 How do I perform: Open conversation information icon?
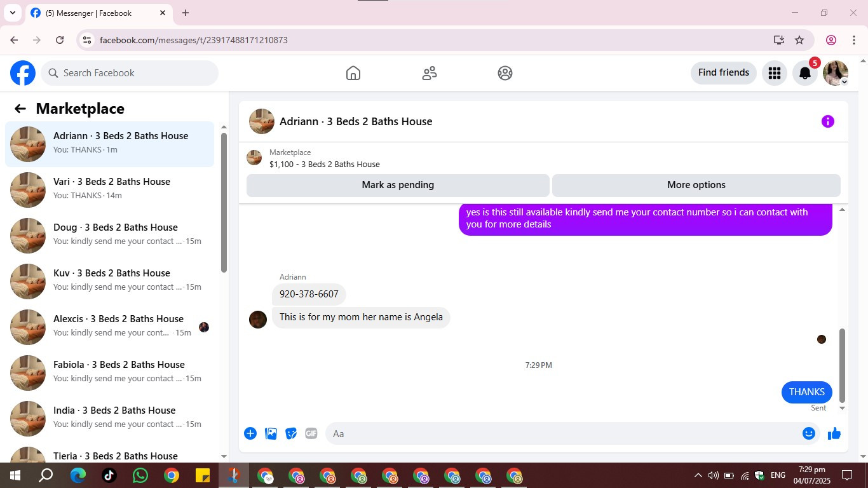(x=827, y=121)
